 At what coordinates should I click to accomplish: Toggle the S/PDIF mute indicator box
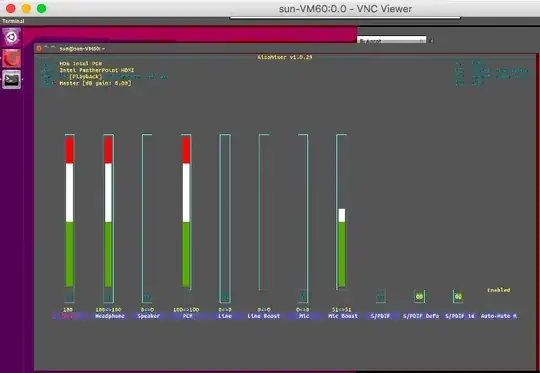pos(381,297)
